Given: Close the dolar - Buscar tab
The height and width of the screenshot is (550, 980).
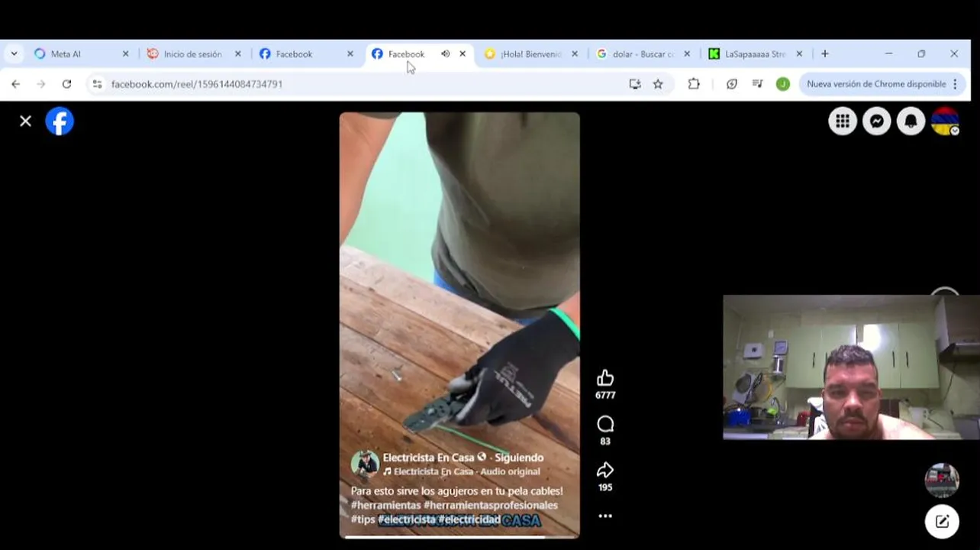Looking at the screenshot, I should coord(687,54).
